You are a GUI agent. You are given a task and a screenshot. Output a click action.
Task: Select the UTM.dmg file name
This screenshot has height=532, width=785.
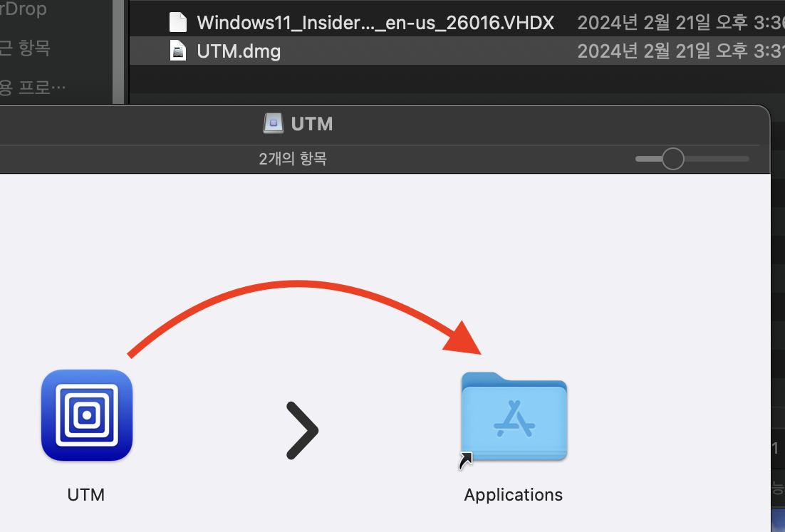pos(239,51)
